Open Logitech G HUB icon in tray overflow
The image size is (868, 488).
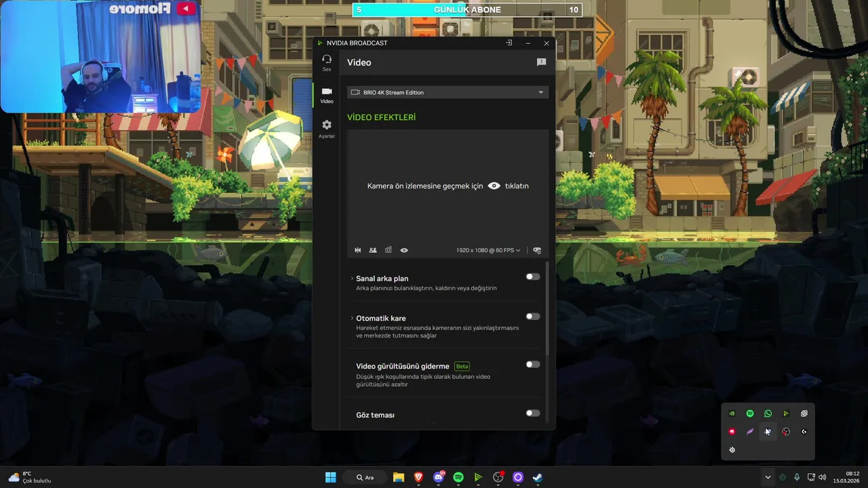click(804, 432)
